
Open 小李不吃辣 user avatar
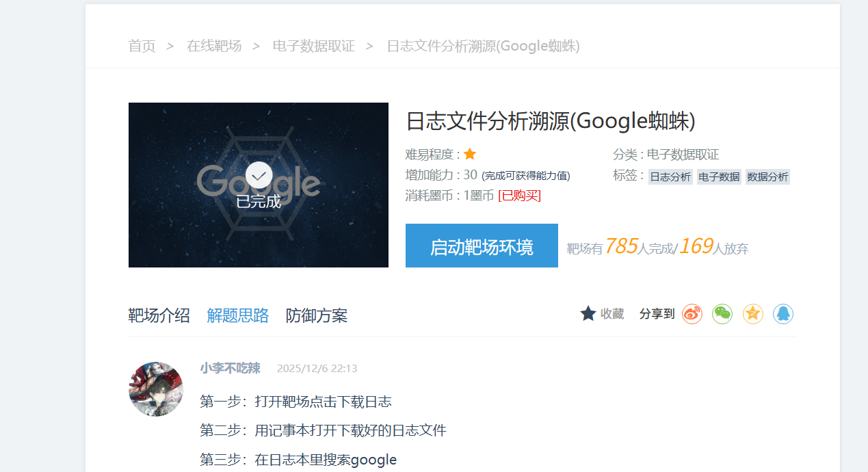(156, 389)
